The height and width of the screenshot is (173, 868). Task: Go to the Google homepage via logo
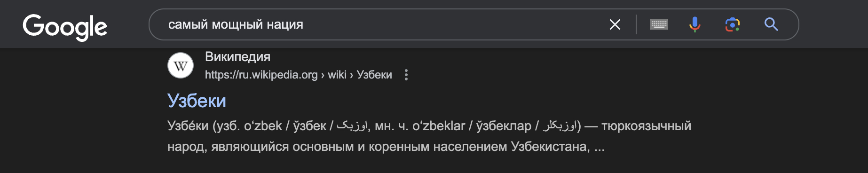[65, 26]
